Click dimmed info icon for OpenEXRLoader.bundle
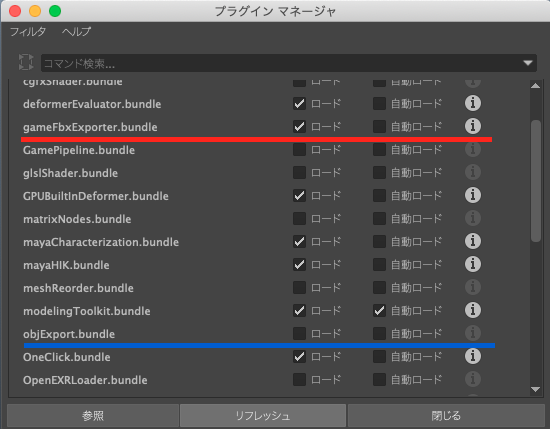The height and width of the screenshot is (429, 550). coord(473,380)
